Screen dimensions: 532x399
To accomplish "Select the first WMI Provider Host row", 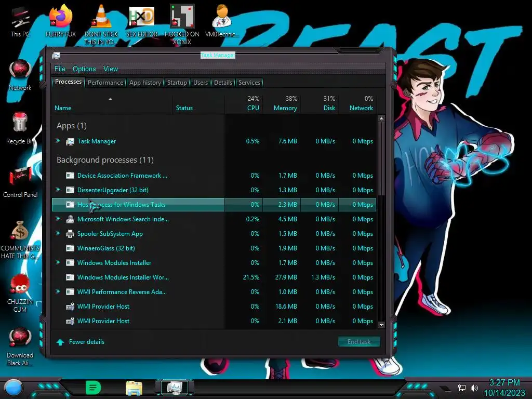I will point(214,307).
